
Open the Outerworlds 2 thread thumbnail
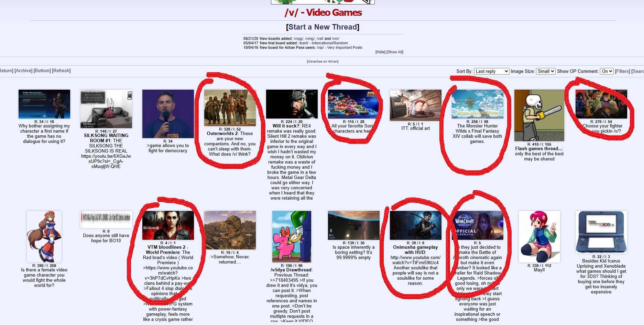point(230,108)
